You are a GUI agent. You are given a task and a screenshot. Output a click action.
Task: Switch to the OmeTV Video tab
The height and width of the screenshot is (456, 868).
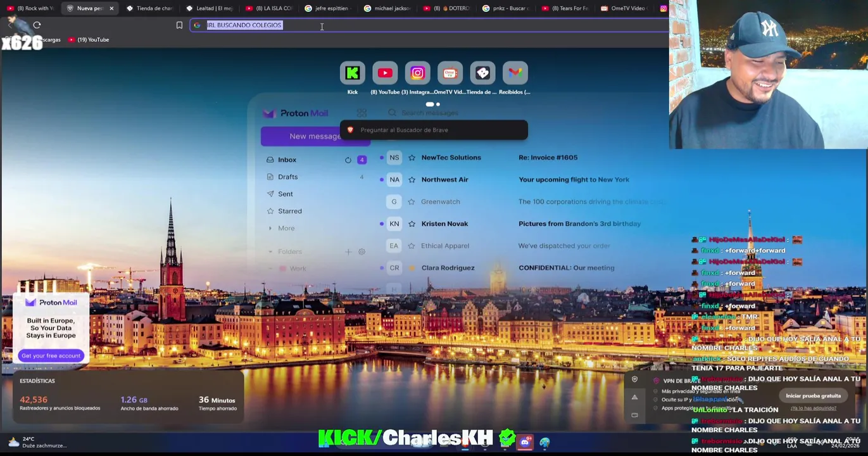coord(624,8)
